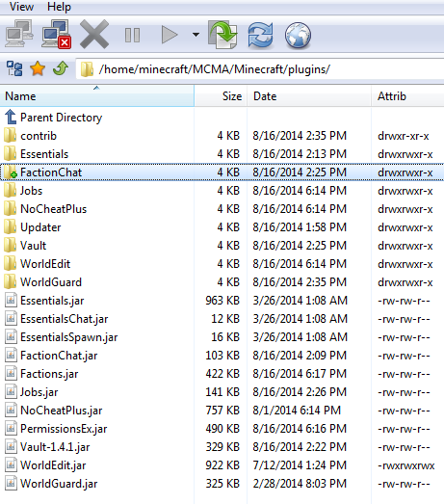Click the Jobs folder icon
444x504 pixels.
coord(11,190)
